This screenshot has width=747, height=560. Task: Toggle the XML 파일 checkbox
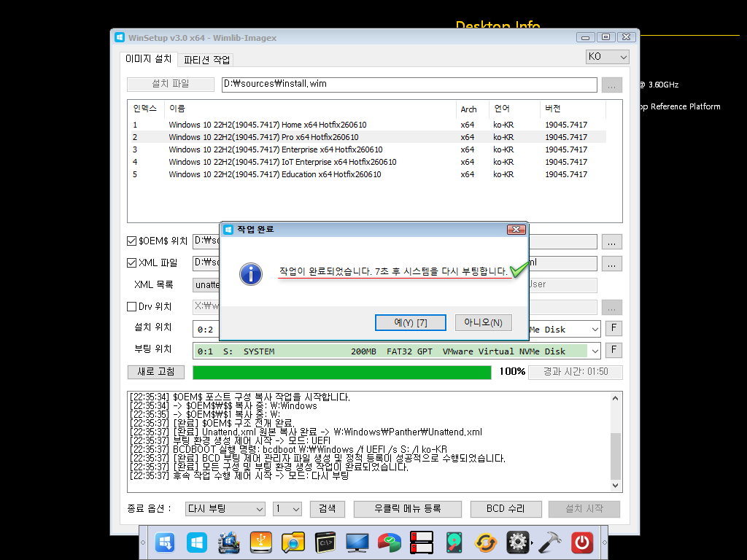coord(131,262)
